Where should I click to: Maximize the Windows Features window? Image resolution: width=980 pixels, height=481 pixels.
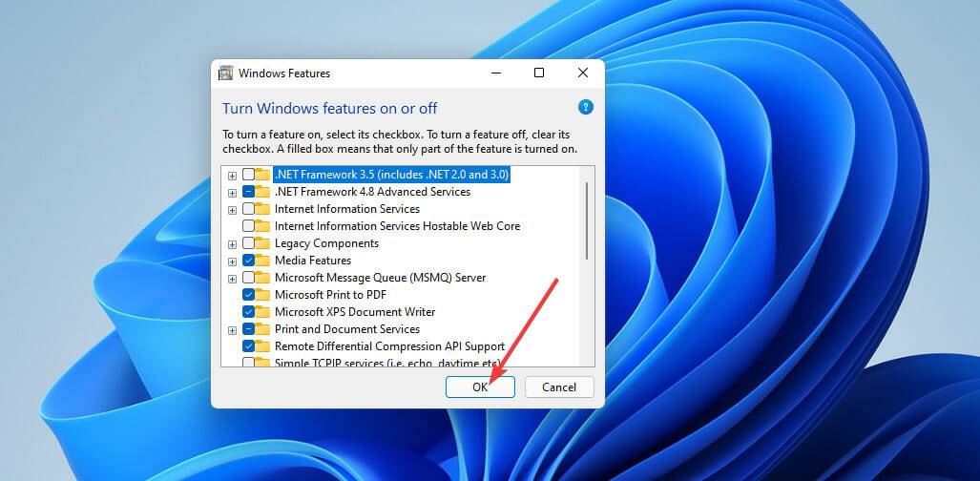click(539, 73)
